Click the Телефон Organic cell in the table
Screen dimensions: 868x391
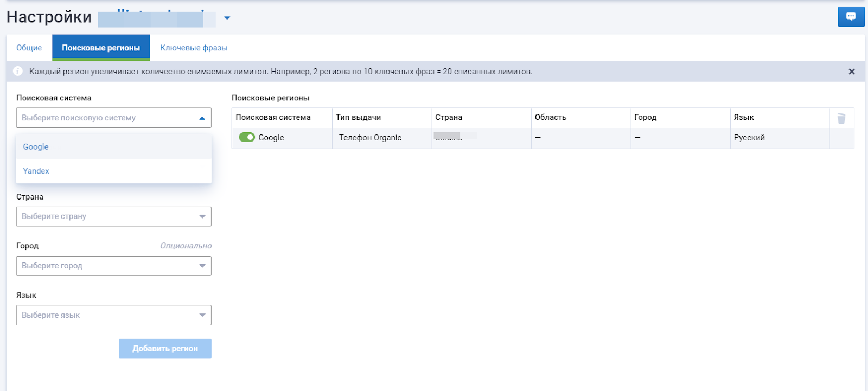point(371,138)
